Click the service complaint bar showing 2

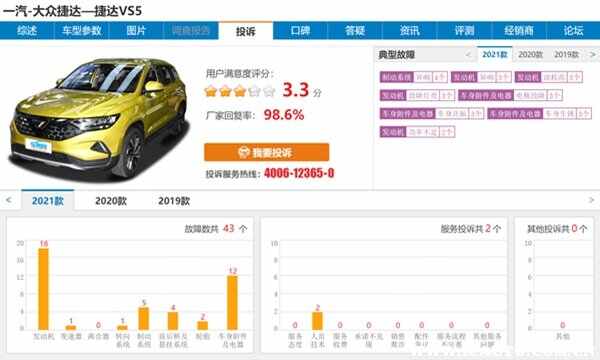point(317,321)
